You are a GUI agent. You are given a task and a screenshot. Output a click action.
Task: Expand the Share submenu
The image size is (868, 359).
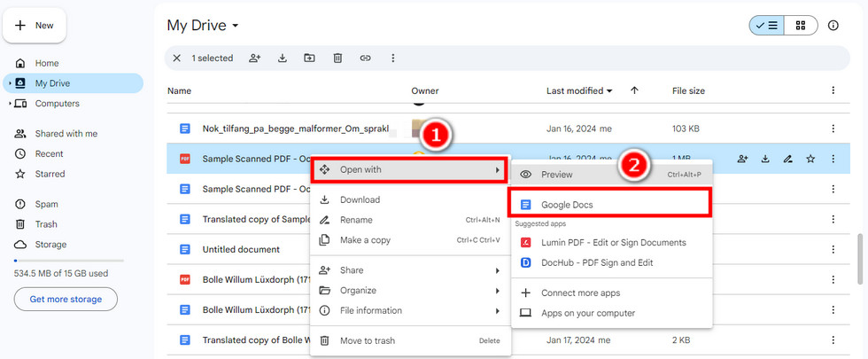click(410, 270)
